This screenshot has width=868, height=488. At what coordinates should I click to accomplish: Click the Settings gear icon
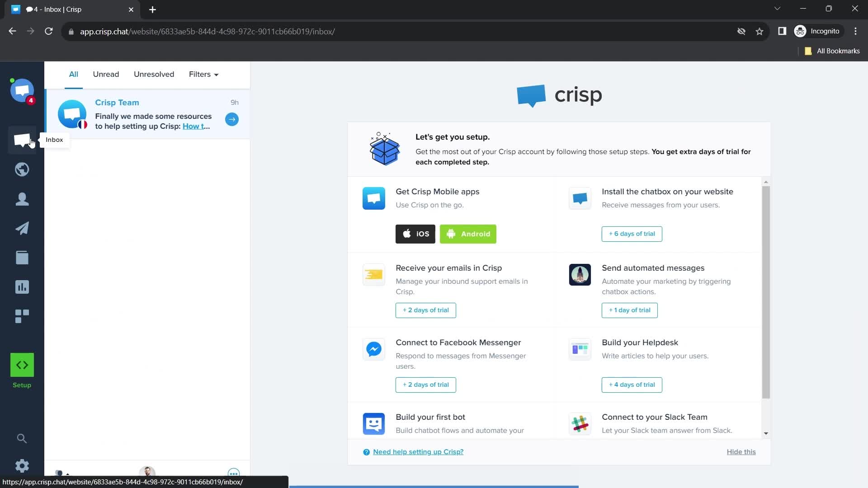[x=21, y=465]
